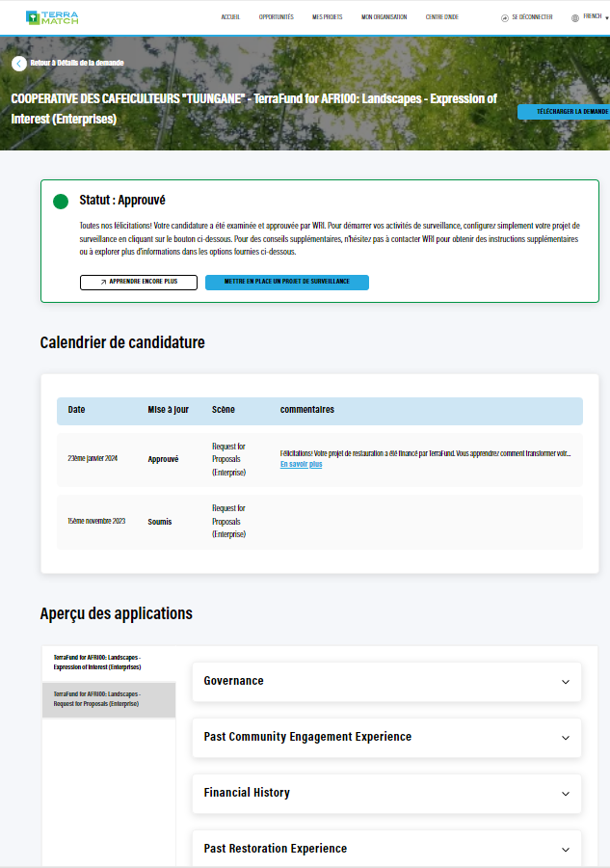Image resolution: width=610 pixels, height=868 pixels.
Task: Click Mettre en place un projet de surveillance
Action: point(287,283)
